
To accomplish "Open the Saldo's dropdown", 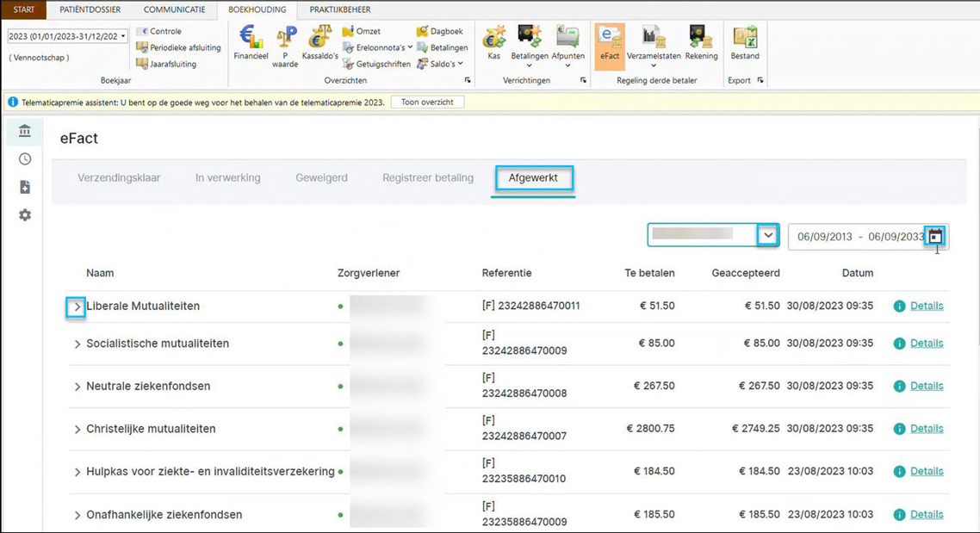I will (461, 64).
